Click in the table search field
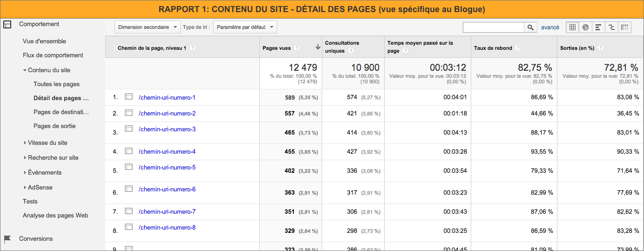 (x=493, y=27)
